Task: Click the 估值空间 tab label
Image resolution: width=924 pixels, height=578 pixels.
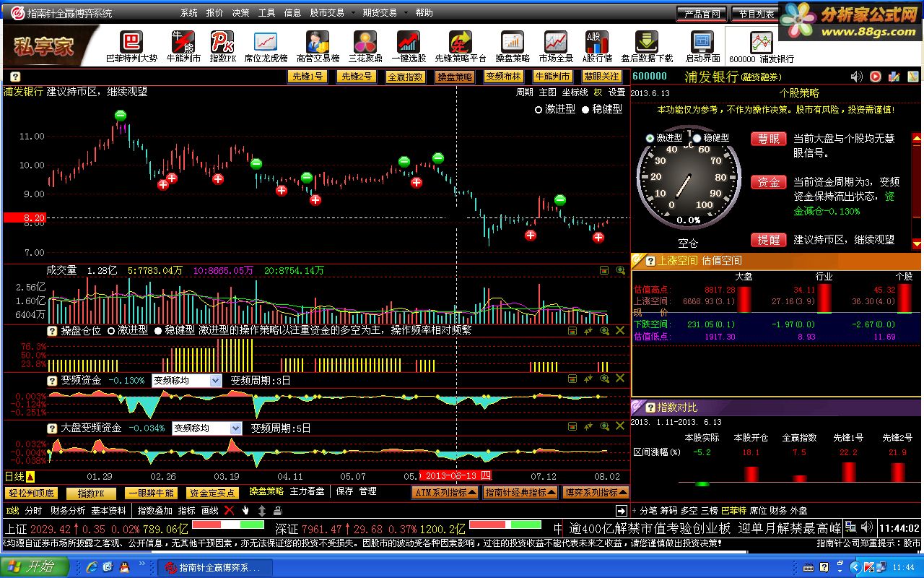Action: [x=722, y=261]
